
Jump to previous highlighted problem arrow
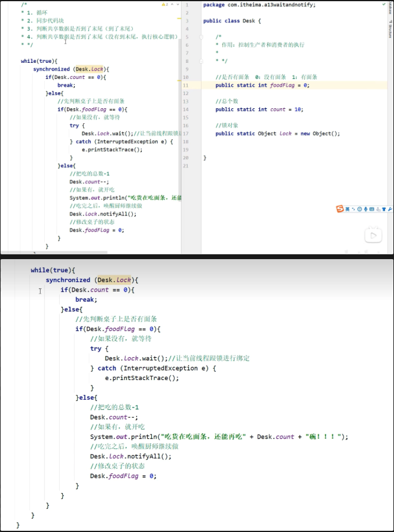[x=172, y=4]
